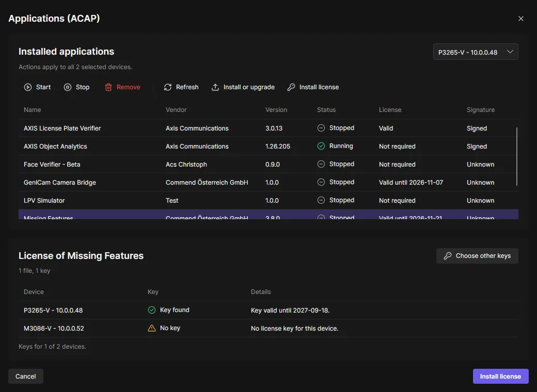Click the Refresh arrows icon
Viewport: 537px width, 392px height.
click(x=168, y=87)
